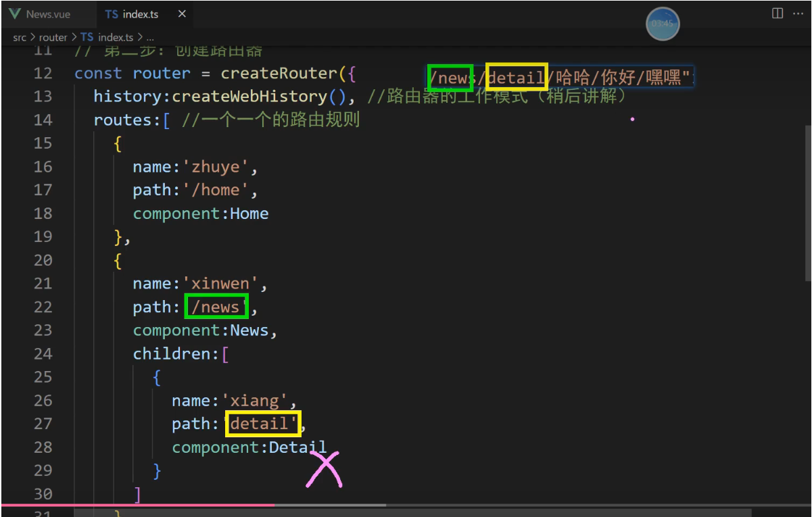Click 'Detail' in component:Detail
The width and height of the screenshot is (812, 517).
(298, 447)
